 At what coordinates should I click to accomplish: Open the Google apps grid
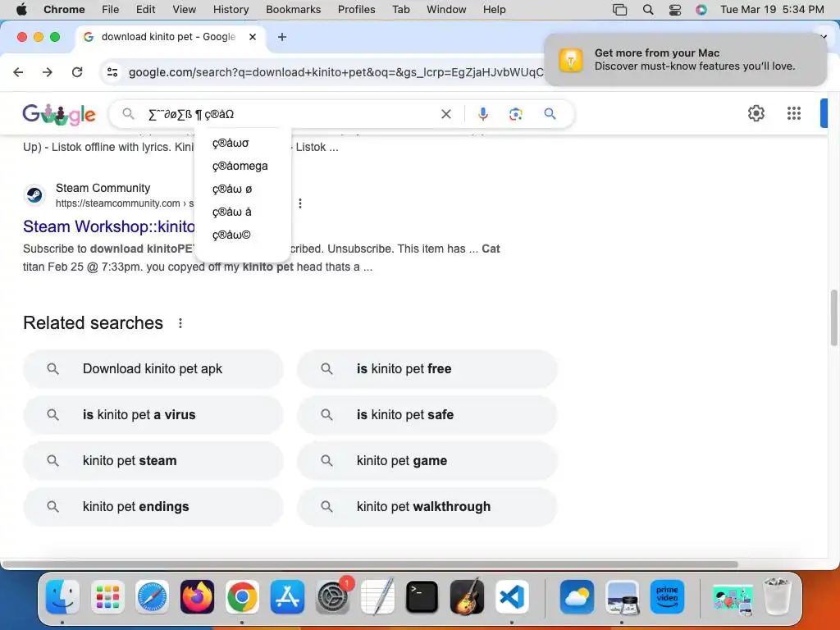793,113
